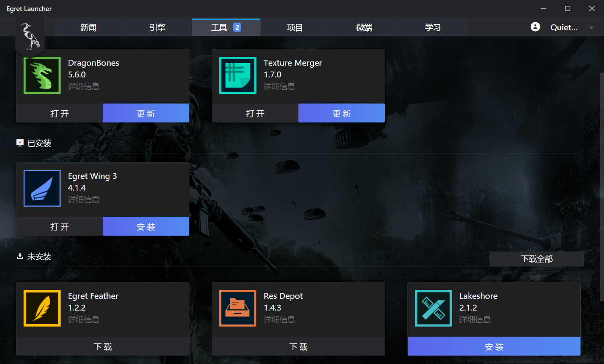Click the Texture Merger app icon
This screenshot has width=604, height=364.
click(238, 75)
